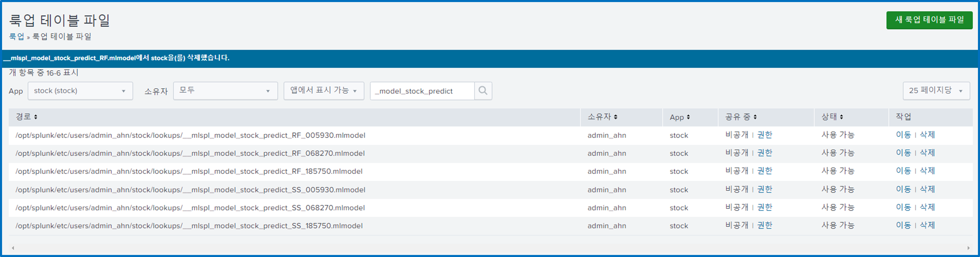The width and height of the screenshot is (980, 257).
Task: Click 권한 for RF_185750.mlmodel row
Action: 765,171
